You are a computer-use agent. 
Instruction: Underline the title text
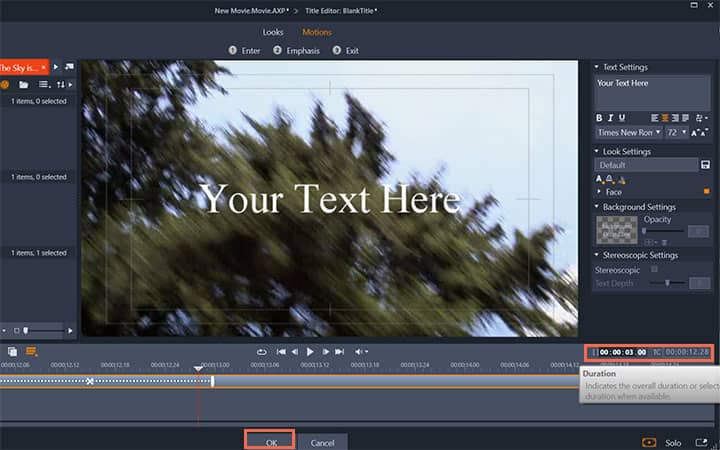click(621, 117)
